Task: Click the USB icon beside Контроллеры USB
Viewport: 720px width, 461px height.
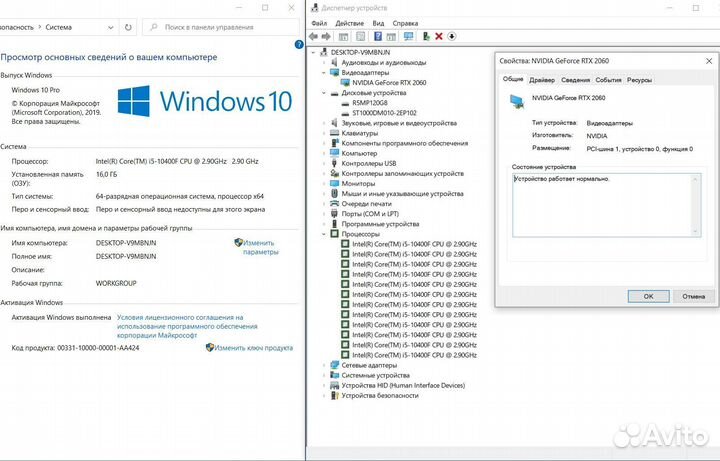Action: (334, 163)
